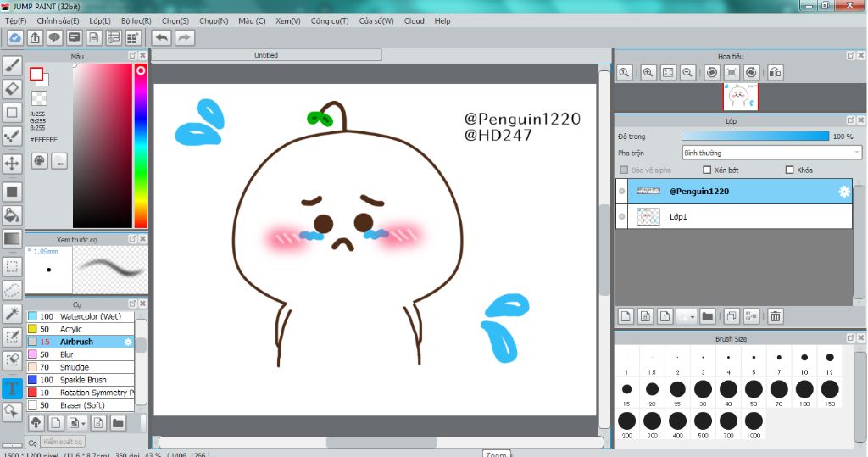The width and height of the screenshot is (868, 457).
Task: Open the Lớp(L) menu
Action: tap(100, 21)
